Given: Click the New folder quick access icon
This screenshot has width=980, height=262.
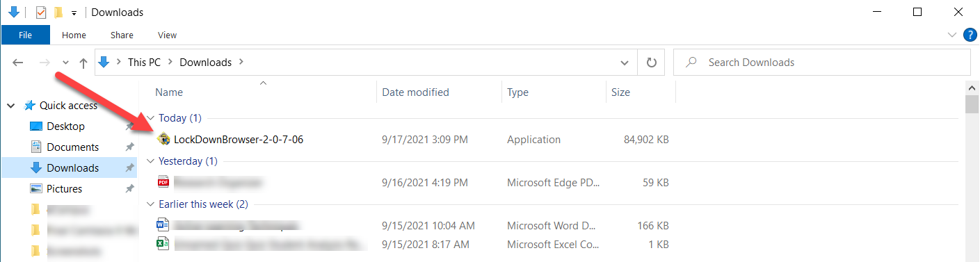Looking at the screenshot, I should (58, 12).
